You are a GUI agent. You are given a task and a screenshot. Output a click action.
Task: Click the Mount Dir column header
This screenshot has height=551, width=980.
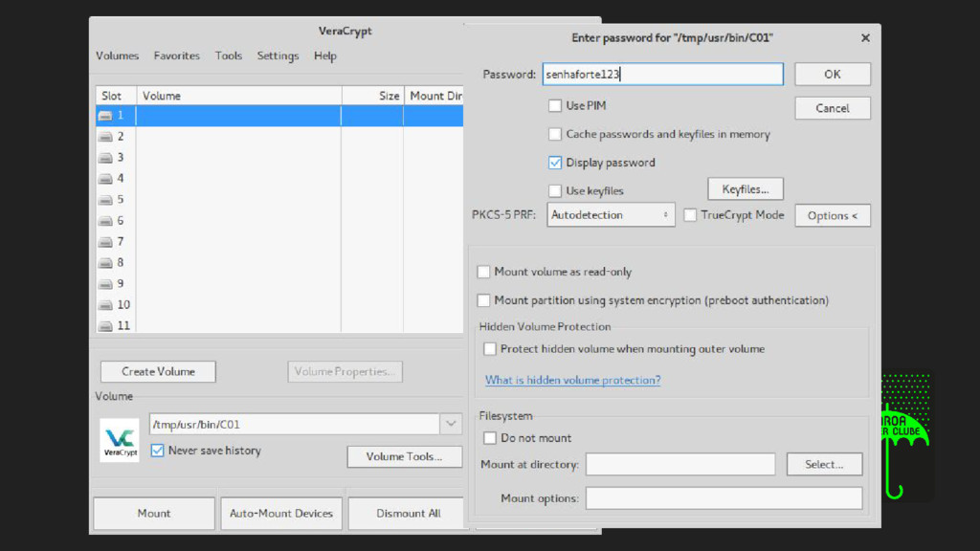434,96
